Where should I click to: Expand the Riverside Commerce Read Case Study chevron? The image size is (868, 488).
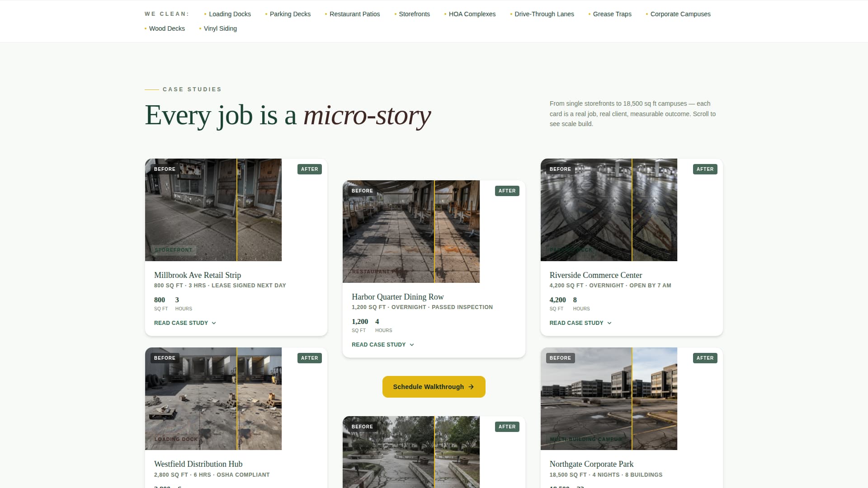pyautogui.click(x=609, y=323)
